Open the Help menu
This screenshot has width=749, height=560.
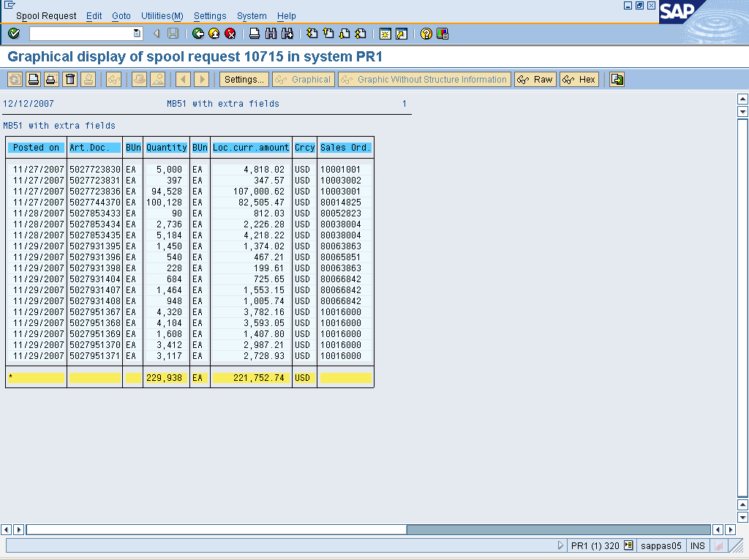click(287, 16)
